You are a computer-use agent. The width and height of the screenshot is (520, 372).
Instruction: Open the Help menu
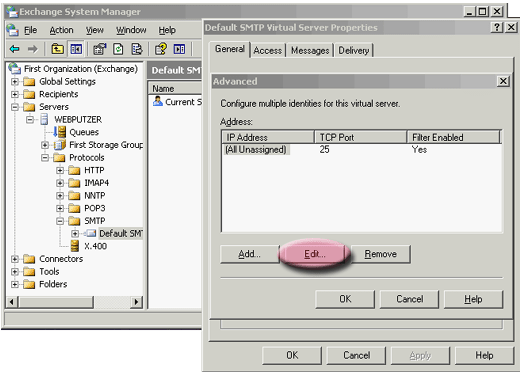(x=167, y=30)
